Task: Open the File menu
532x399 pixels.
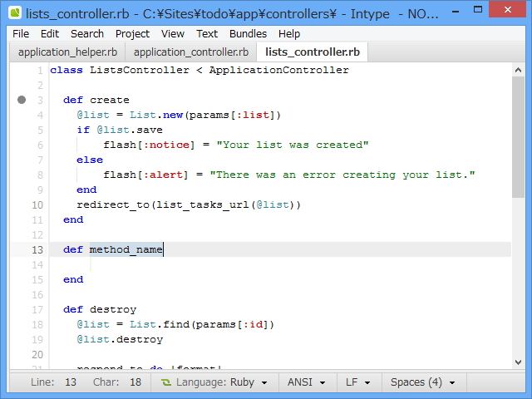Action: pos(21,34)
